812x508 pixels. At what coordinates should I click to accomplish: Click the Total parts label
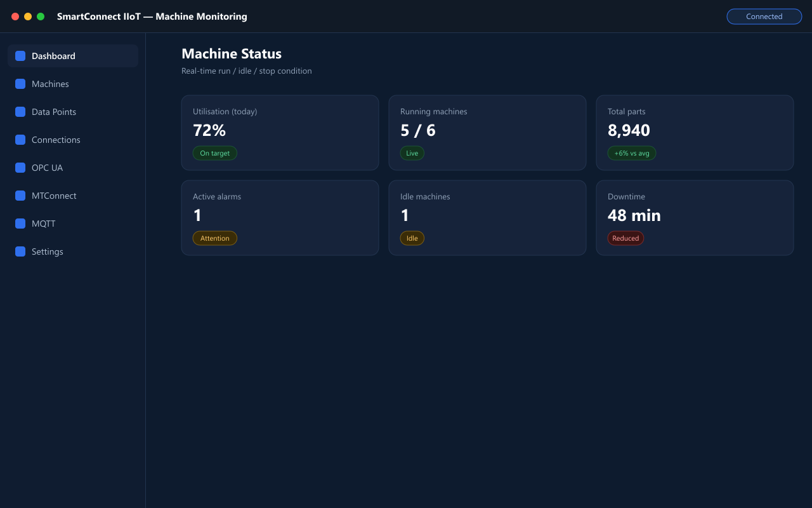click(627, 112)
